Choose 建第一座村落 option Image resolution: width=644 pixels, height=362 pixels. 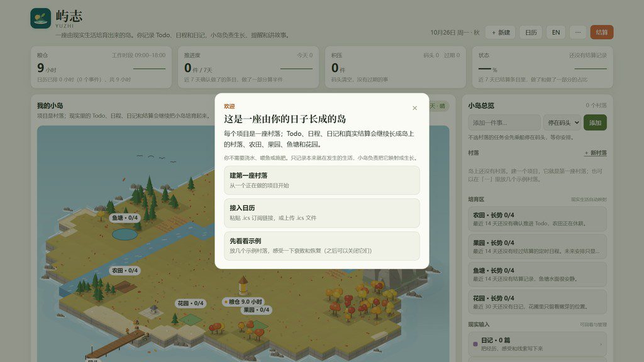coord(321,180)
